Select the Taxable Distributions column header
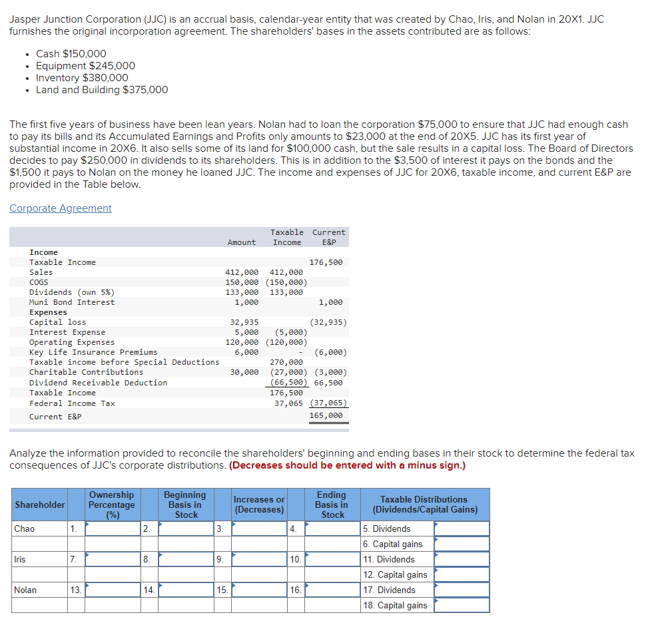 click(425, 505)
